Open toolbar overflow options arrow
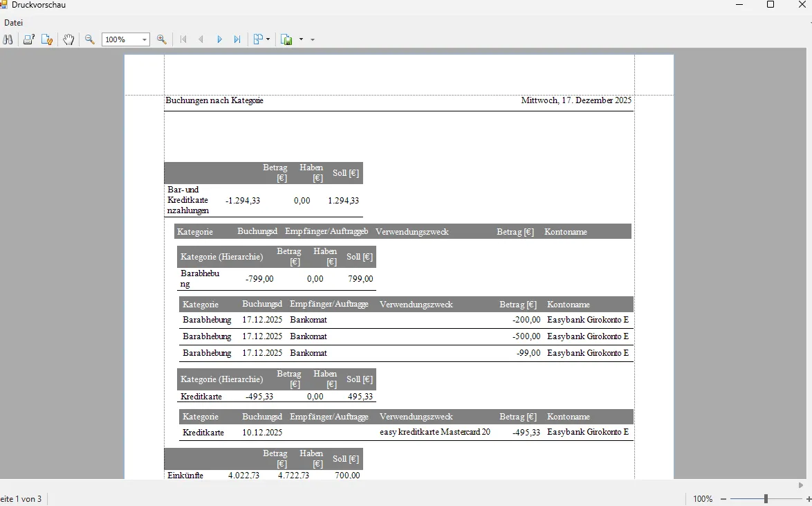 coord(313,39)
